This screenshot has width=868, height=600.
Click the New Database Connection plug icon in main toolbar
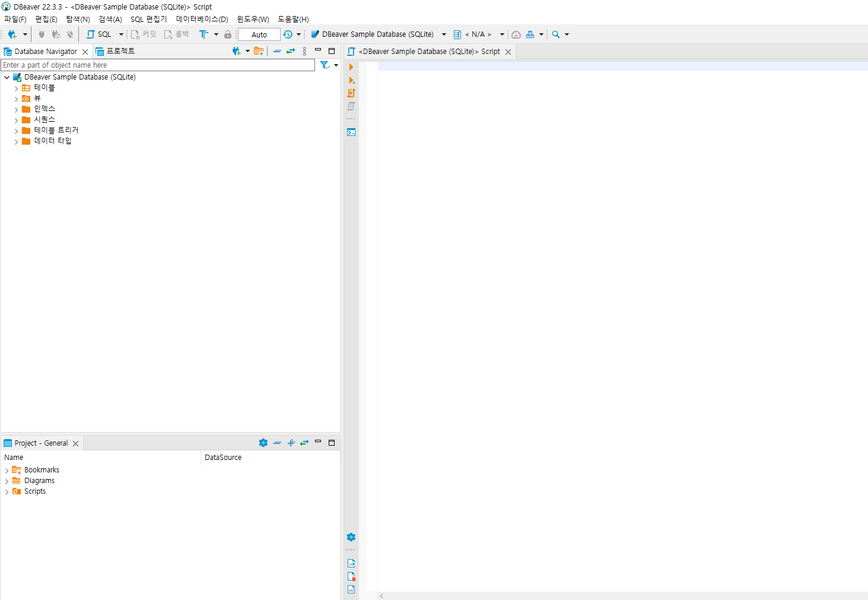12,34
